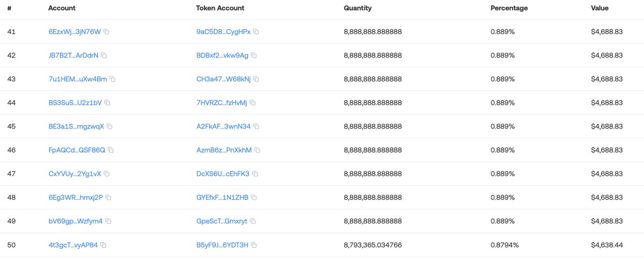Viewport: 644px width, 258px height.
Task: Open token account BDBxf2...vkw9Ag
Action: (222, 55)
